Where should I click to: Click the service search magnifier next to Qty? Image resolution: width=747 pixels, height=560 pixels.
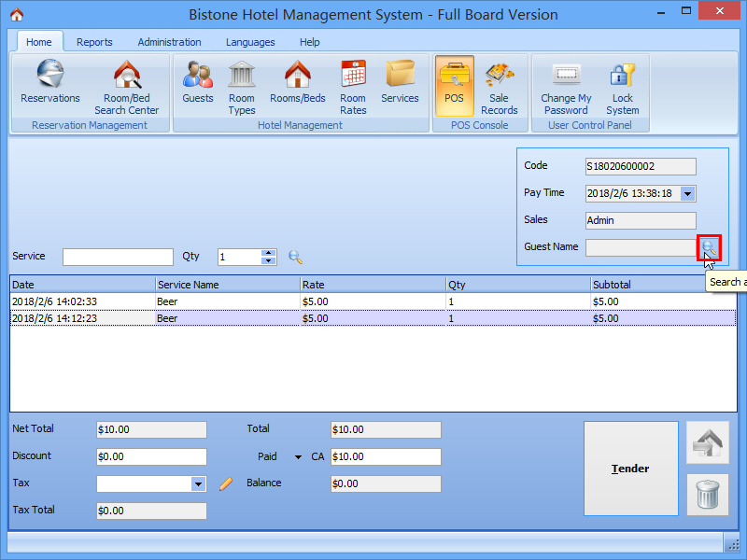click(x=295, y=258)
